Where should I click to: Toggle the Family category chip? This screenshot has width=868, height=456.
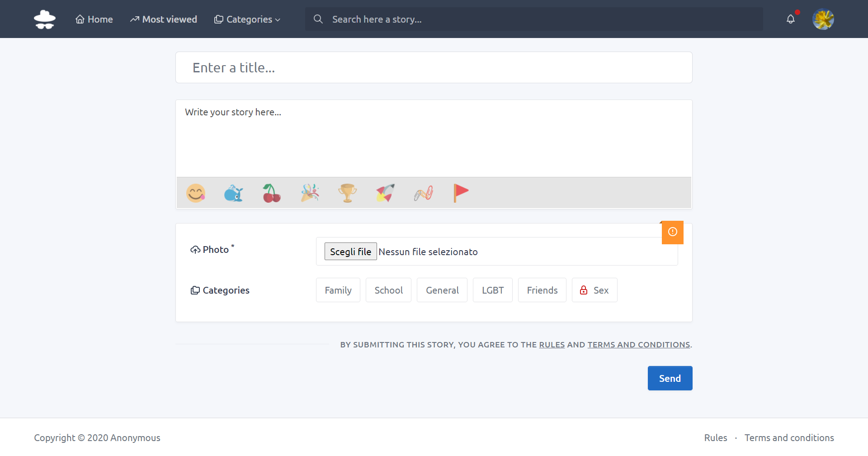tap(338, 290)
